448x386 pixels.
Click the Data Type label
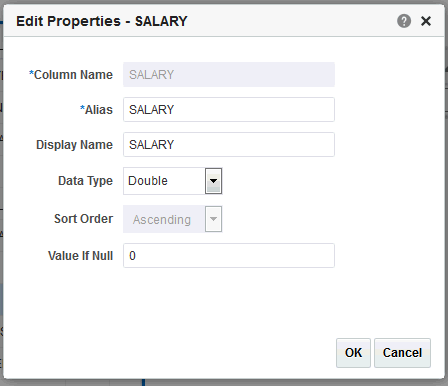click(x=85, y=181)
